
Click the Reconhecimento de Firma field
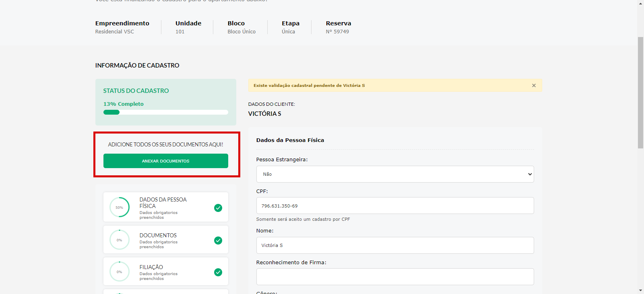pos(395,277)
